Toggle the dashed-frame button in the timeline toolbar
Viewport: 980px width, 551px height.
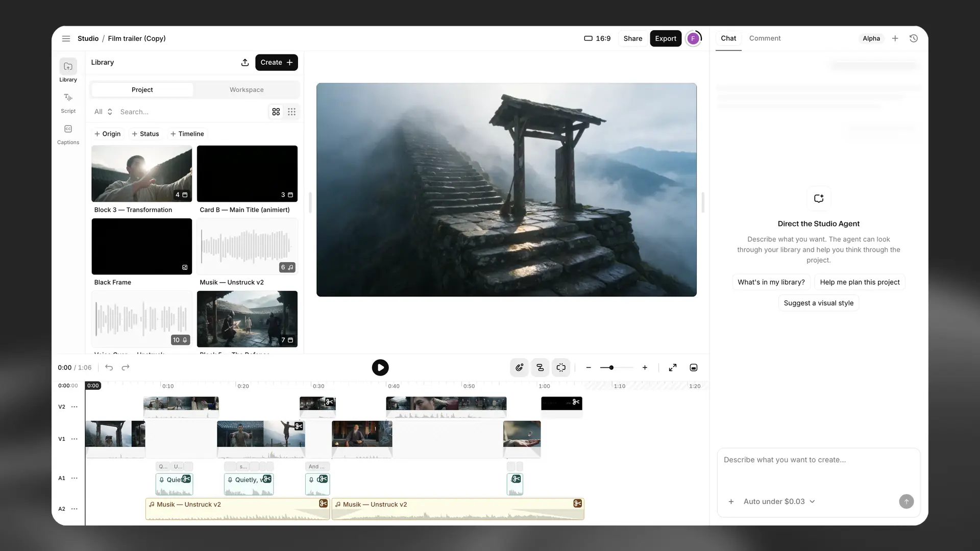pyautogui.click(x=561, y=367)
